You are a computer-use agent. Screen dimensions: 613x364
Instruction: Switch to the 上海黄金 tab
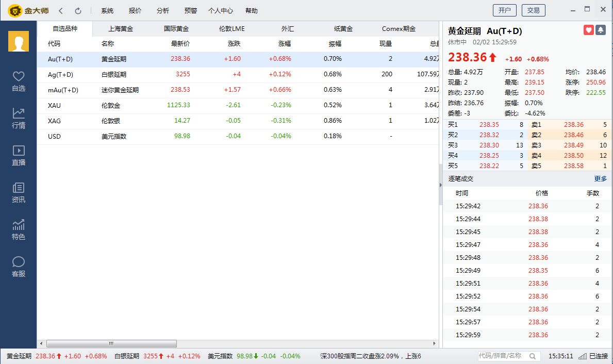[x=121, y=28]
